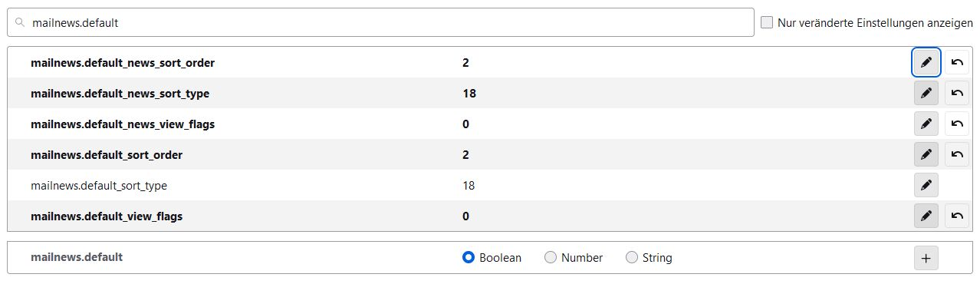This screenshot has height=284, width=980.
Task: Reset mailnews.default_view_flags with undo arrow
Action: [957, 216]
